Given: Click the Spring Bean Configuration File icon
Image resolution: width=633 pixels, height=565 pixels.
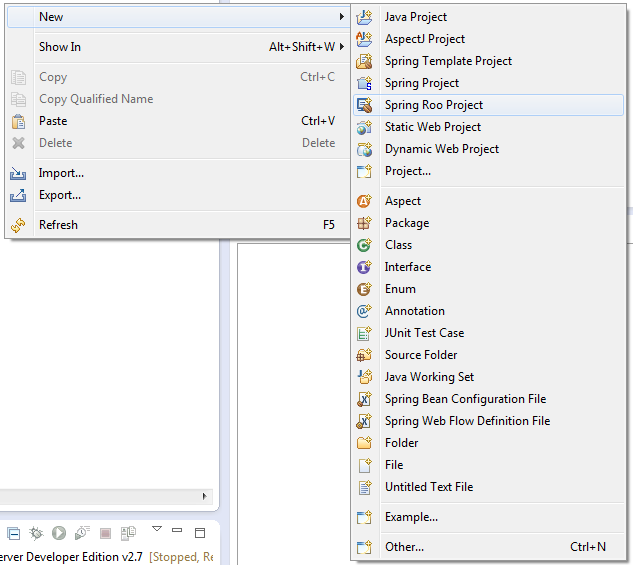Looking at the screenshot, I should pyautogui.click(x=364, y=399).
